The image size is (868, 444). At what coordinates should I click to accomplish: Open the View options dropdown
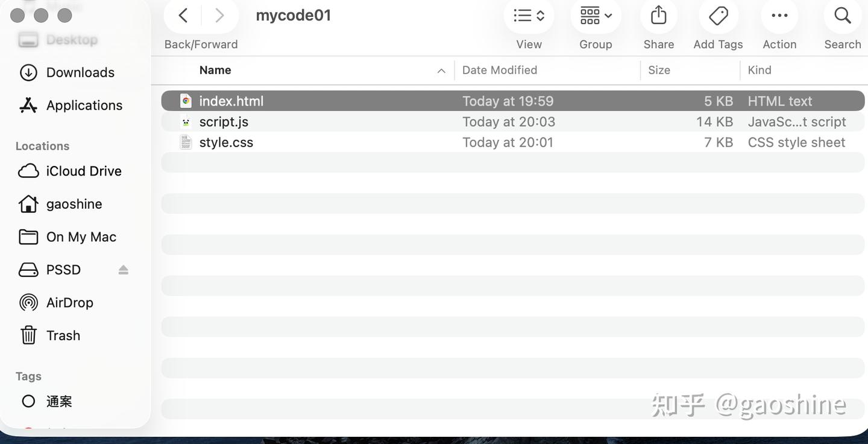tap(529, 16)
